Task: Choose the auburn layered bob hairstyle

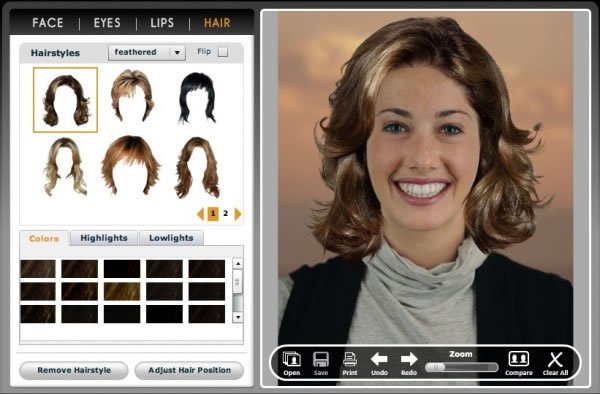Action: (x=131, y=165)
